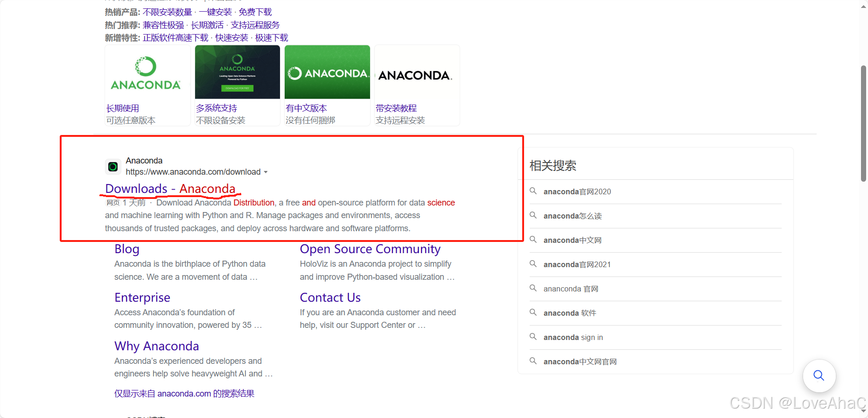Click the 兼容性极强 link

(163, 25)
